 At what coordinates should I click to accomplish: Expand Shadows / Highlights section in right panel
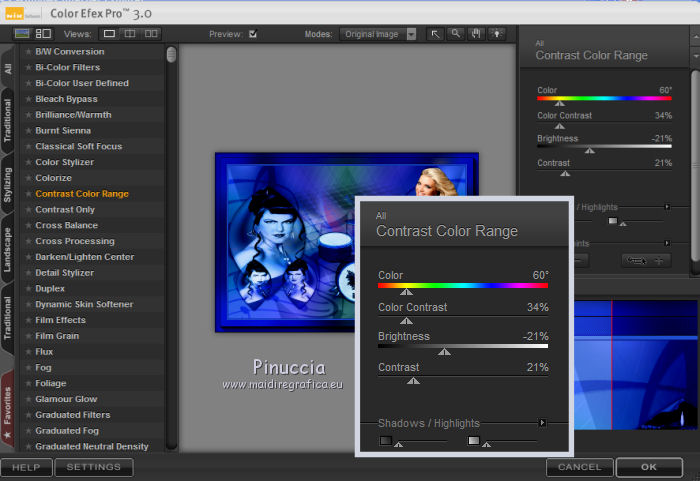[667, 207]
